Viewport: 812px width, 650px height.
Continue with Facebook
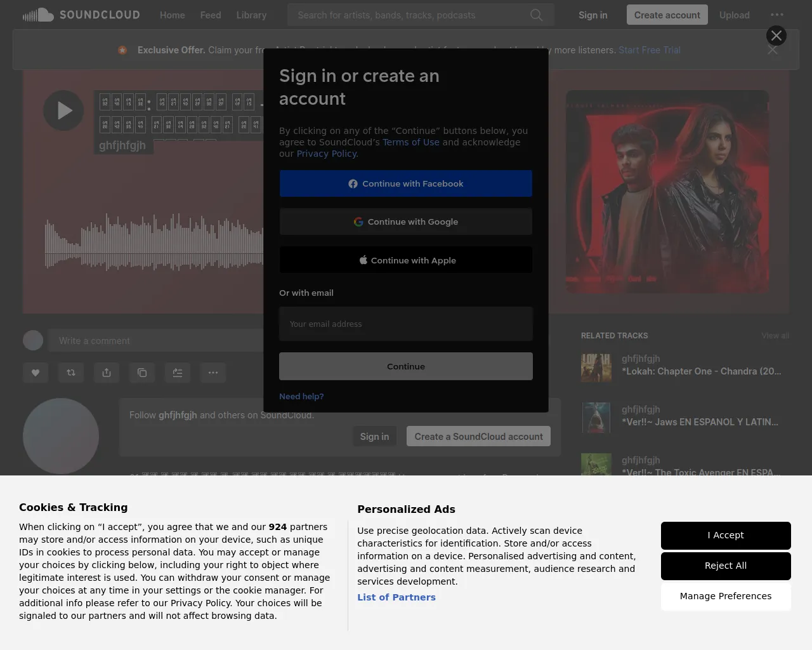(x=406, y=183)
